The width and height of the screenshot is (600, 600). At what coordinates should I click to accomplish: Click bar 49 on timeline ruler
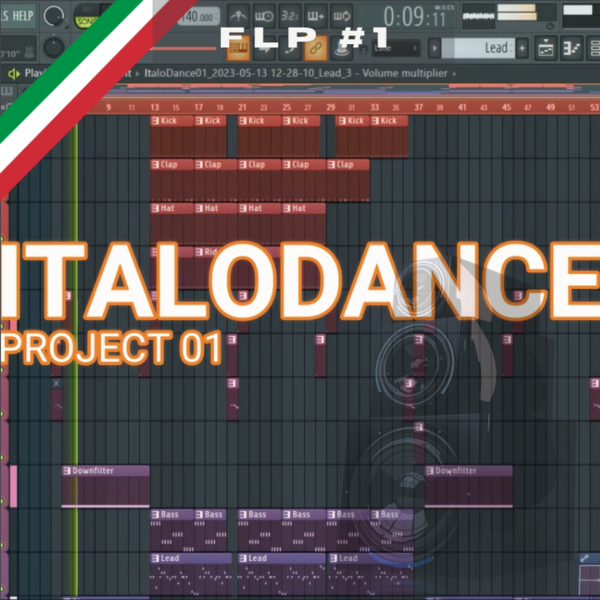[x=550, y=107]
